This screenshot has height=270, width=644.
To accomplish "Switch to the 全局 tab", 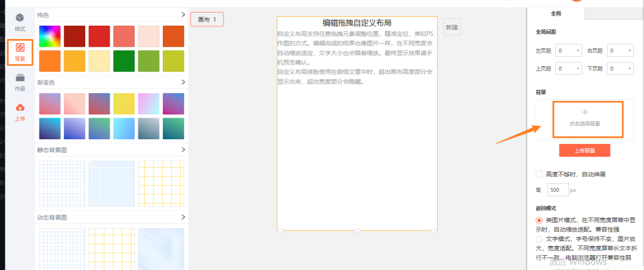I will [556, 13].
